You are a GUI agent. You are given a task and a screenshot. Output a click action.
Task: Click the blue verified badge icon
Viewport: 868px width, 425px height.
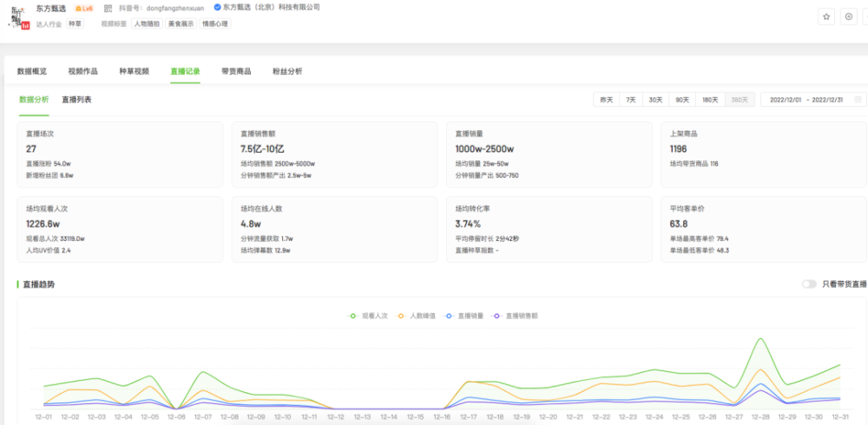217,7
